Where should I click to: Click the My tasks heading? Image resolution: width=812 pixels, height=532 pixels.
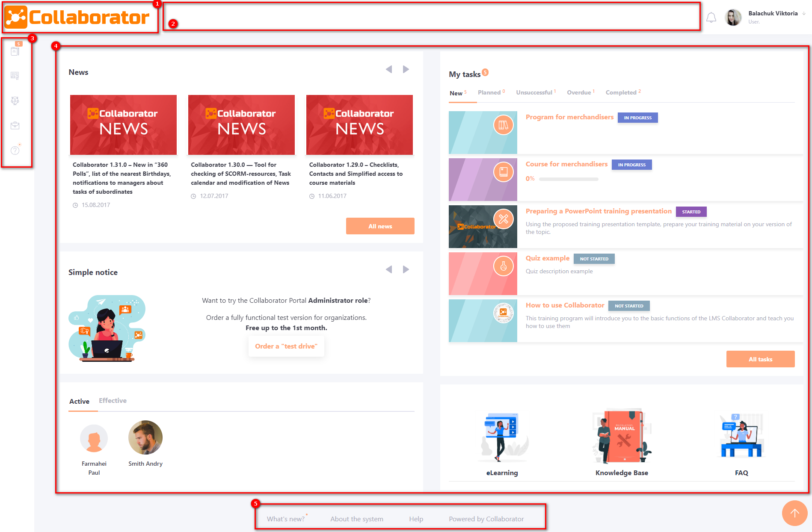(x=465, y=74)
